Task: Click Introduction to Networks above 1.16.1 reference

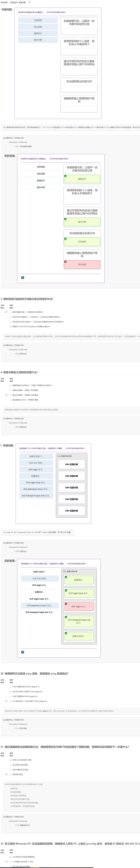Action: 18,142
